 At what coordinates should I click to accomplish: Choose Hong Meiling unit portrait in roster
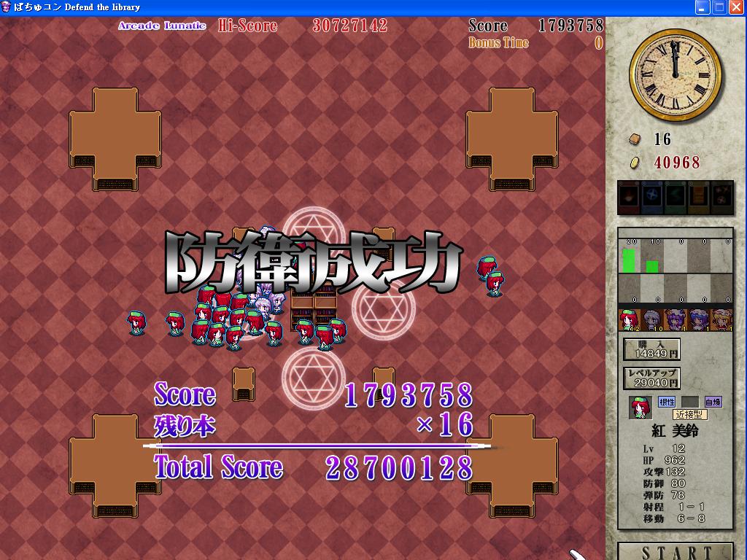629,319
